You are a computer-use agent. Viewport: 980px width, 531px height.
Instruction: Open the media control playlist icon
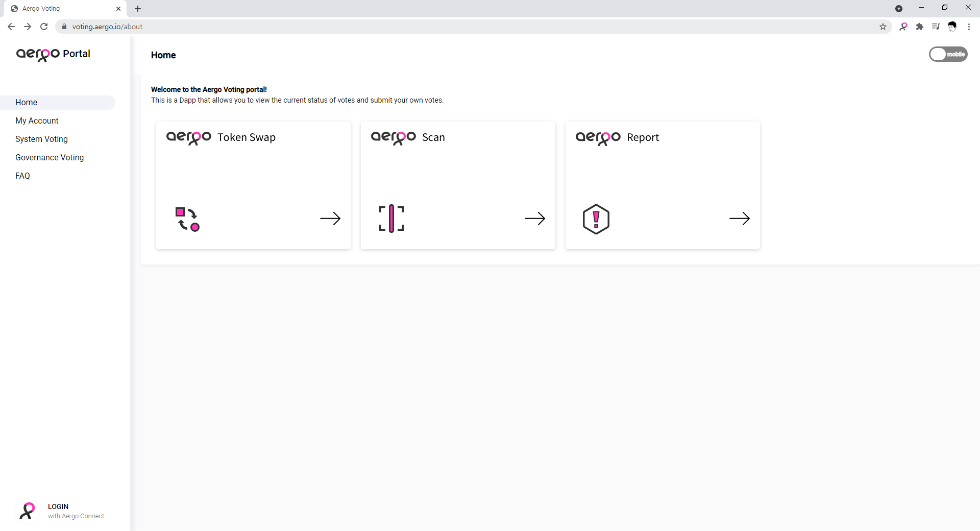pyautogui.click(x=936, y=27)
